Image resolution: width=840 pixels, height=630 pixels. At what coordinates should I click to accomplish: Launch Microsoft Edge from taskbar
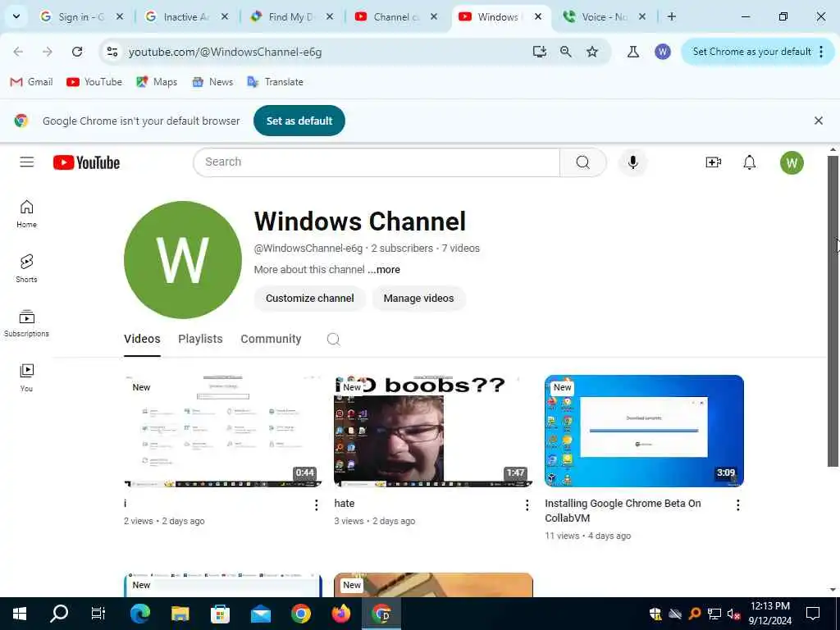[139, 614]
